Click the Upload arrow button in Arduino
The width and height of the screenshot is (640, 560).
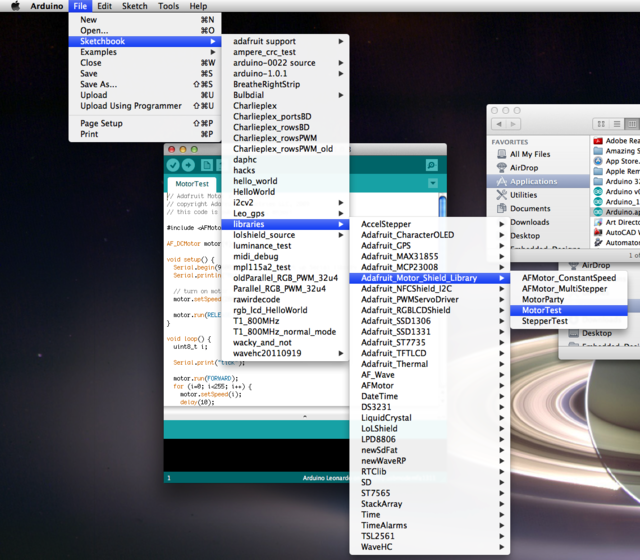[188, 165]
